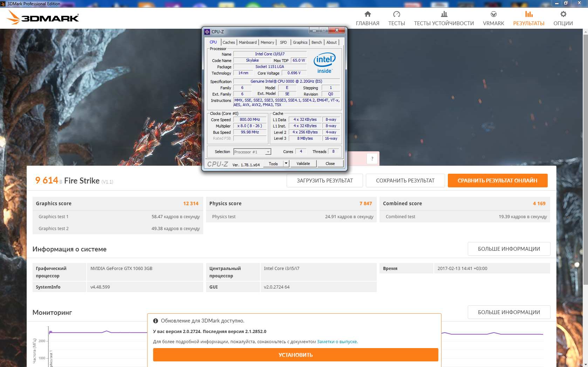
Task: Switch to the CPU tab in CPU-Z
Action: click(213, 42)
